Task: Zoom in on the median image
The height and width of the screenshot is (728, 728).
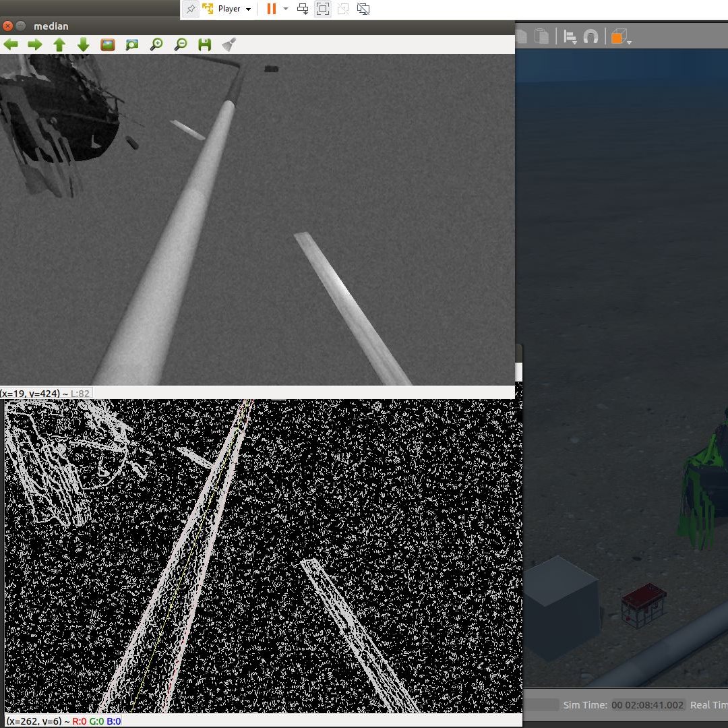Action: (156, 44)
